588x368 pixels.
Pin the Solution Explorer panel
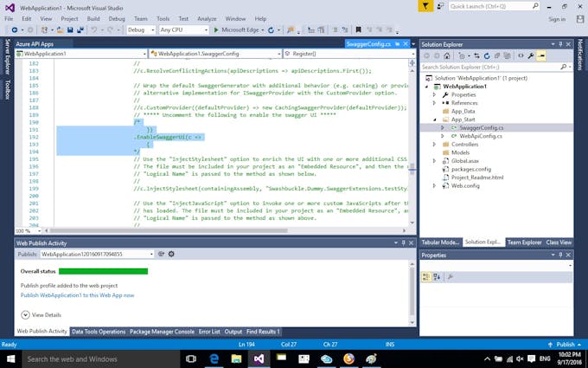(560, 44)
